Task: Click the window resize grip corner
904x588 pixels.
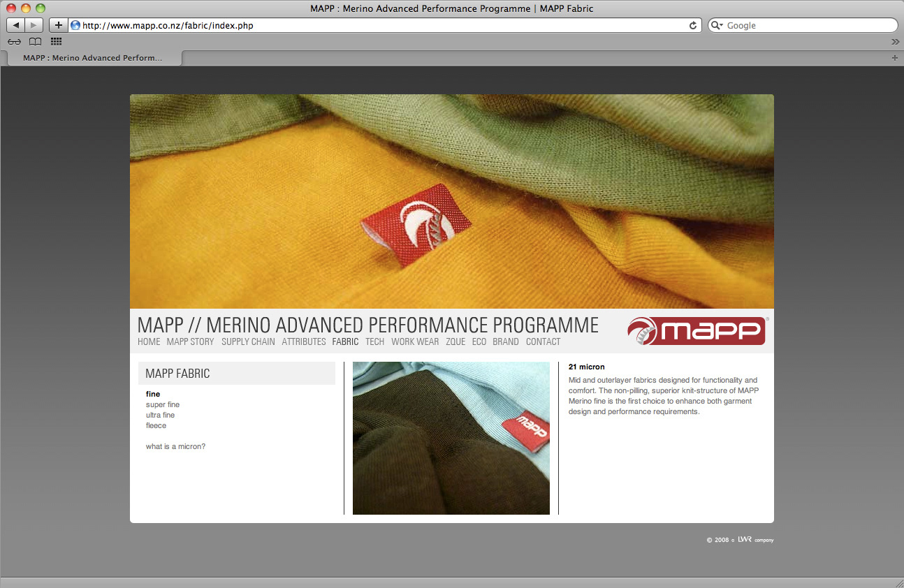Action: tap(898, 582)
